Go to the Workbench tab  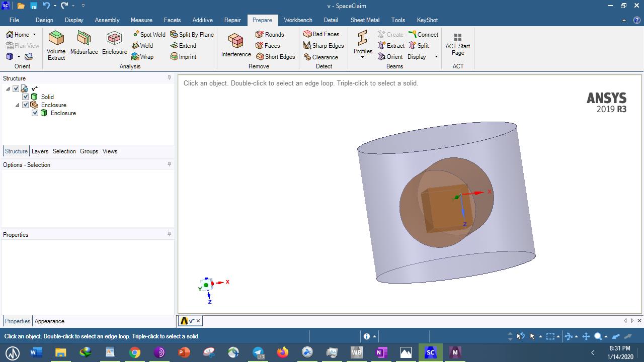(298, 20)
